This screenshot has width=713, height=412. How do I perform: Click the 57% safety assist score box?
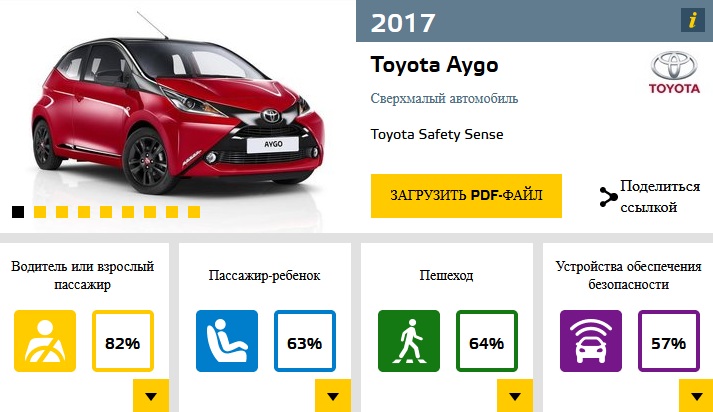(668, 341)
